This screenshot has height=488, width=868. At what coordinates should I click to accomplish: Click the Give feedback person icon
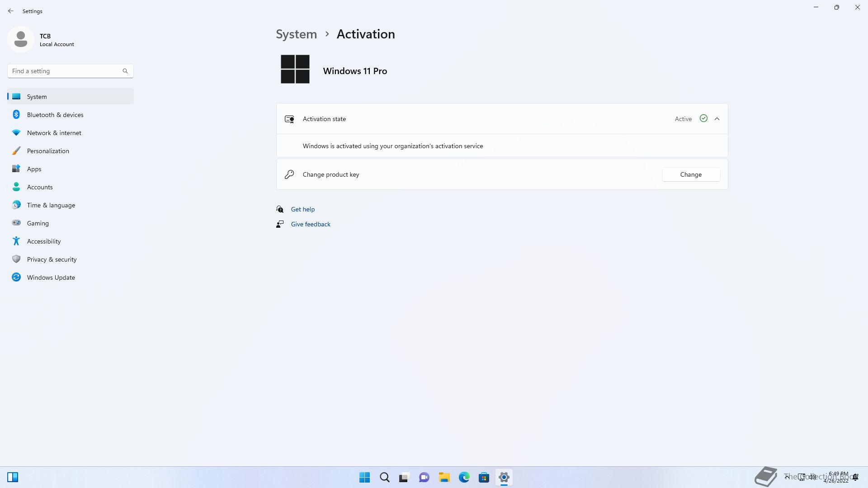click(280, 224)
